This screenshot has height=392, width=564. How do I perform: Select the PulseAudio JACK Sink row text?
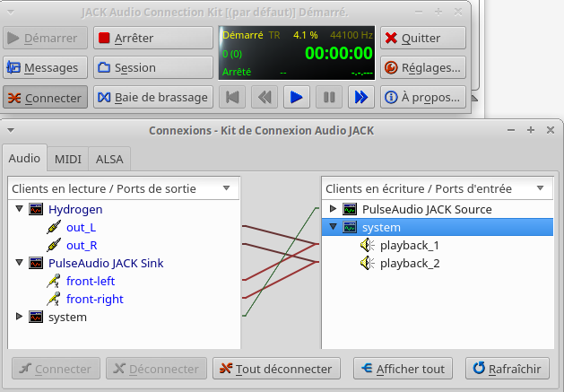pos(106,263)
